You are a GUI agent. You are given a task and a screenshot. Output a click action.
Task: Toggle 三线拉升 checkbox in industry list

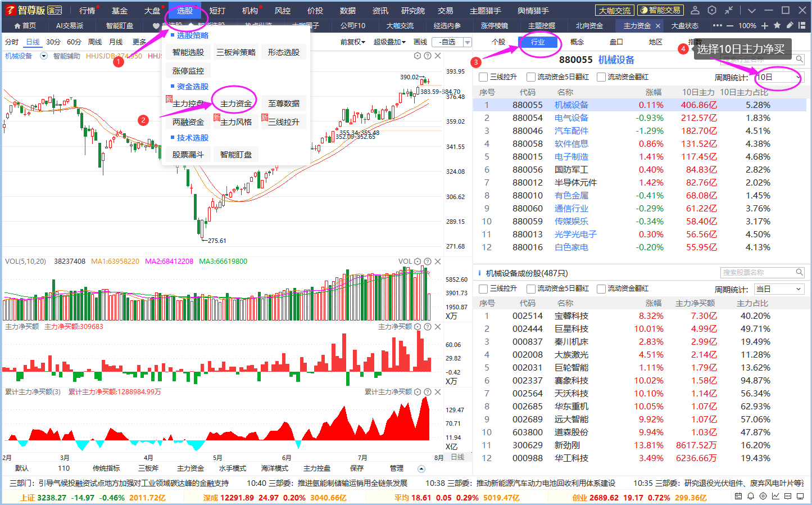(x=483, y=77)
